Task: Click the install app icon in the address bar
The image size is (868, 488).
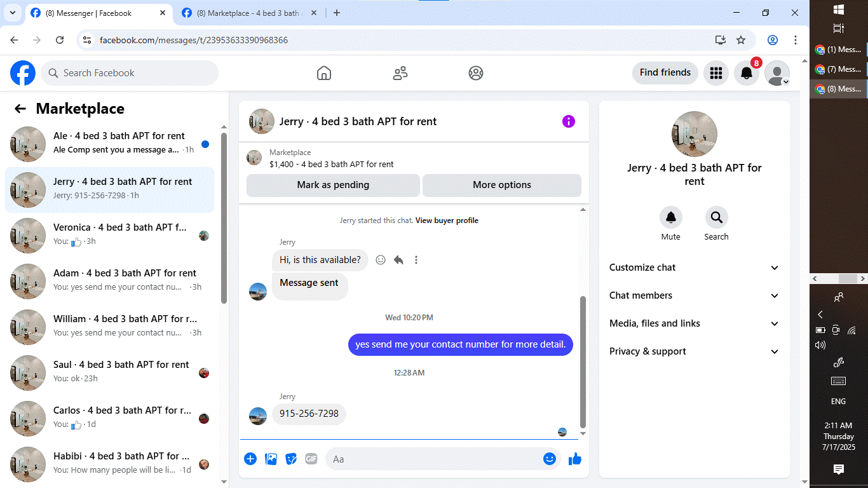Action: tap(720, 40)
